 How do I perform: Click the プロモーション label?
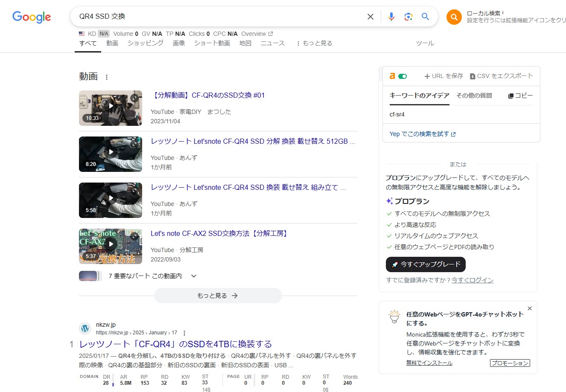[x=510, y=363]
